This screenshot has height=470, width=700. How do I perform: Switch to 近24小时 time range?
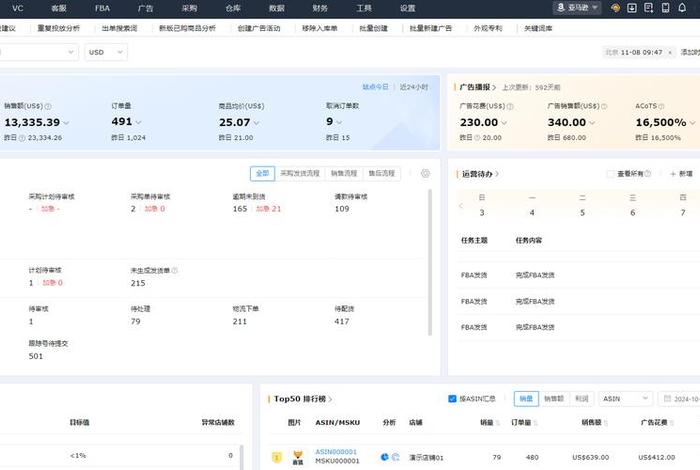point(414,87)
